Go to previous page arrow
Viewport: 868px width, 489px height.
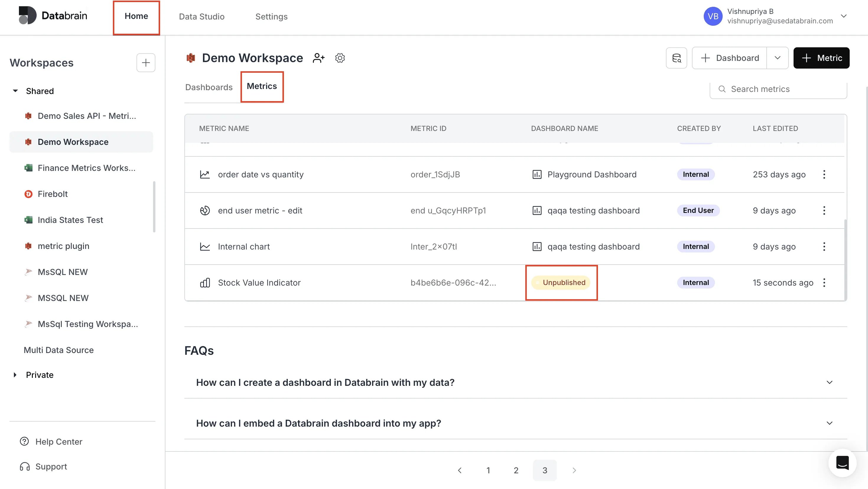pos(460,470)
